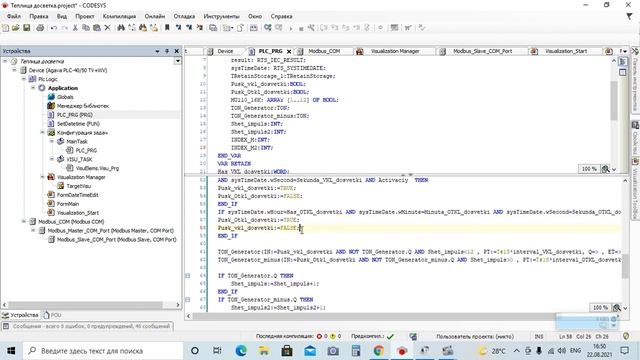Open the messages panel bar
Screen dimensions: 640x360
[87, 327]
